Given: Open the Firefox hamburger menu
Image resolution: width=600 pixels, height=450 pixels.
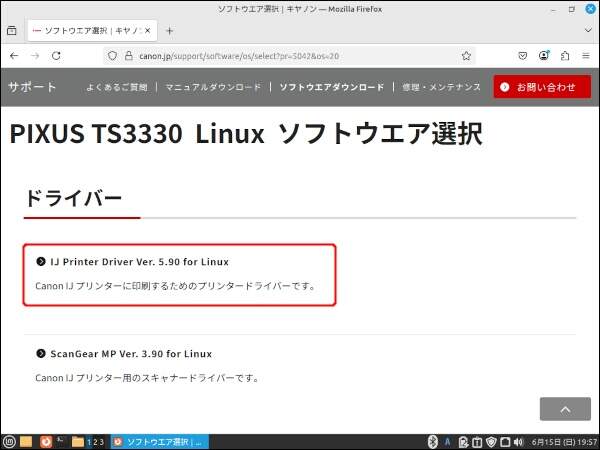Looking at the screenshot, I should coord(586,56).
